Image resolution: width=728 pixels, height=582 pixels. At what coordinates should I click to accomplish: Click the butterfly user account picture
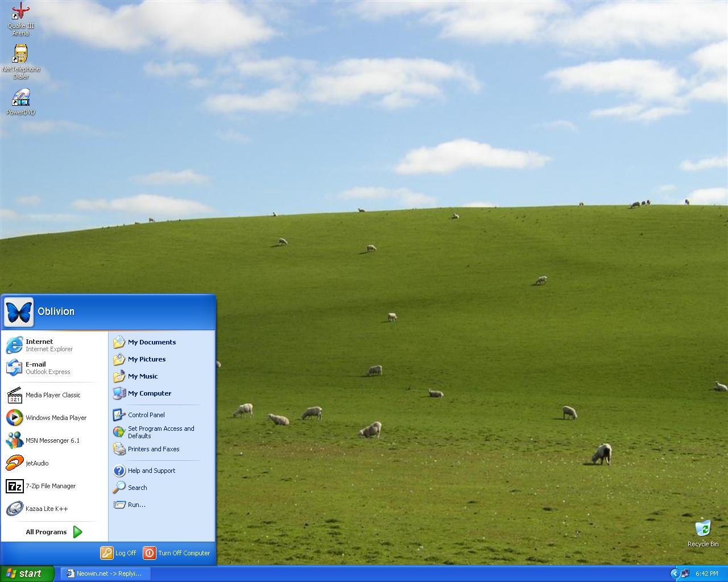pos(19,312)
